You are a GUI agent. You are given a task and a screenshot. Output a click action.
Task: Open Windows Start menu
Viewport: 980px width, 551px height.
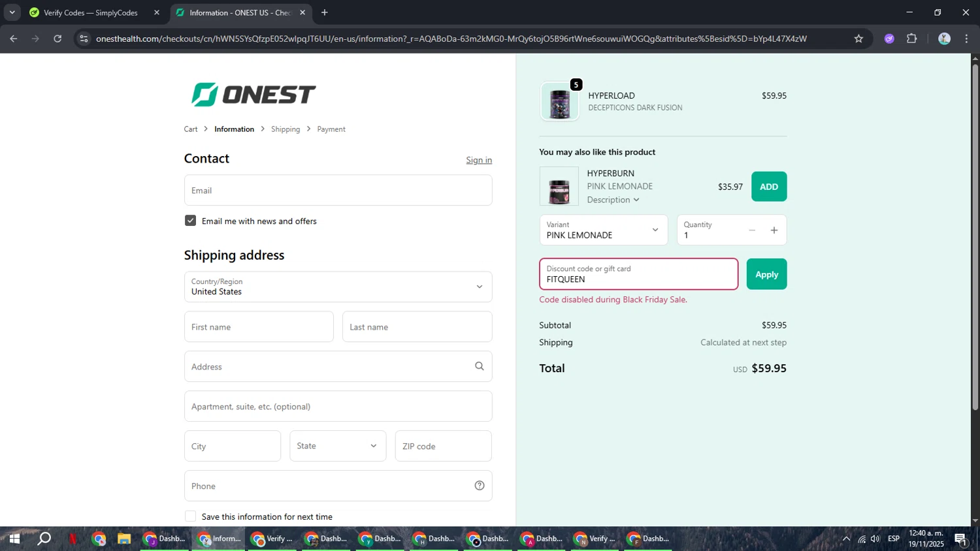point(14,539)
